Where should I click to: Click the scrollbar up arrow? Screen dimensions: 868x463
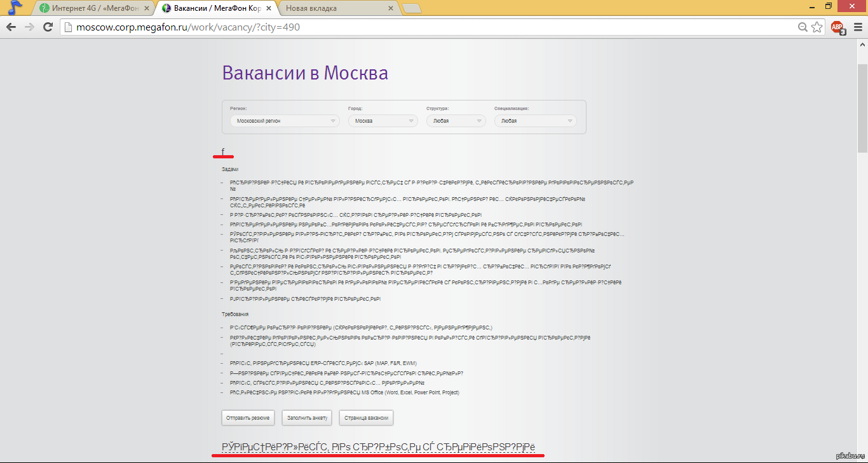coord(862,43)
